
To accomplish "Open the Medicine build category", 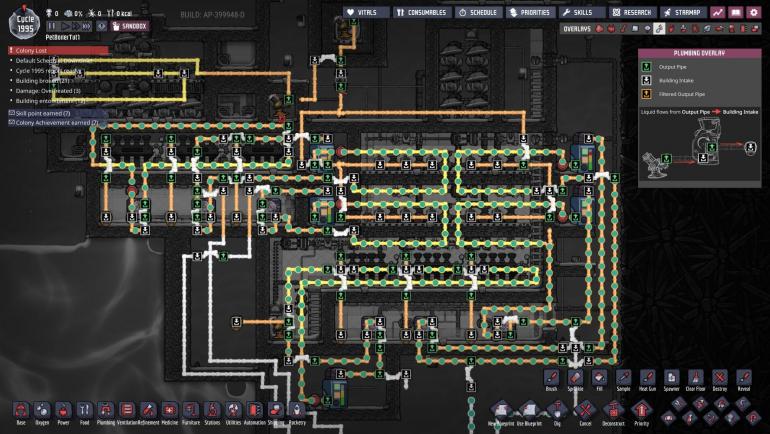I will pos(169,410).
